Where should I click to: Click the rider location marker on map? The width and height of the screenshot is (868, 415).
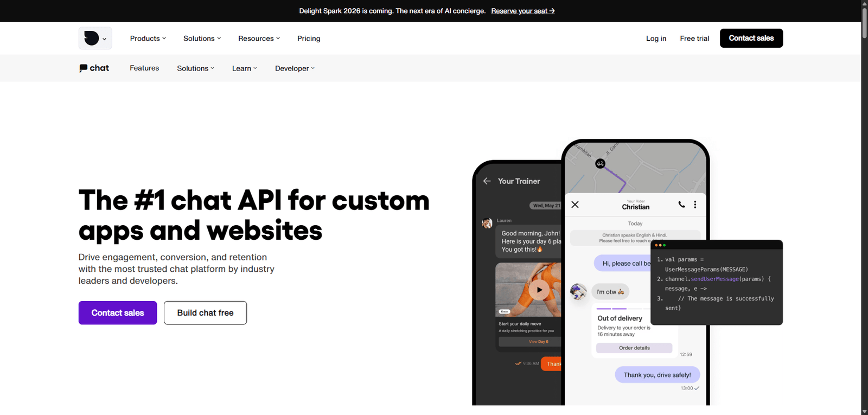pos(600,163)
